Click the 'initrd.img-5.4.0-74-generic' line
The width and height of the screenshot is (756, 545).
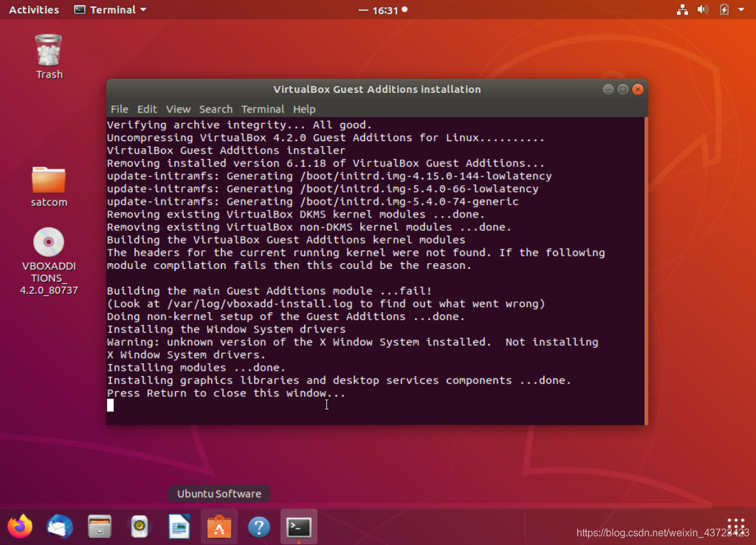(312, 202)
